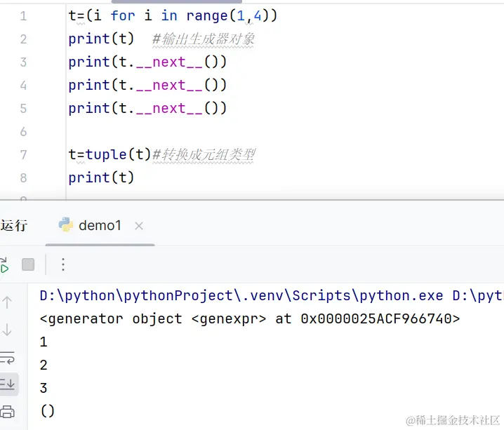Click the code 't=tuple(t)' on line 7
Image resolution: width=504 pixels, height=430 pixels.
click(x=110, y=154)
